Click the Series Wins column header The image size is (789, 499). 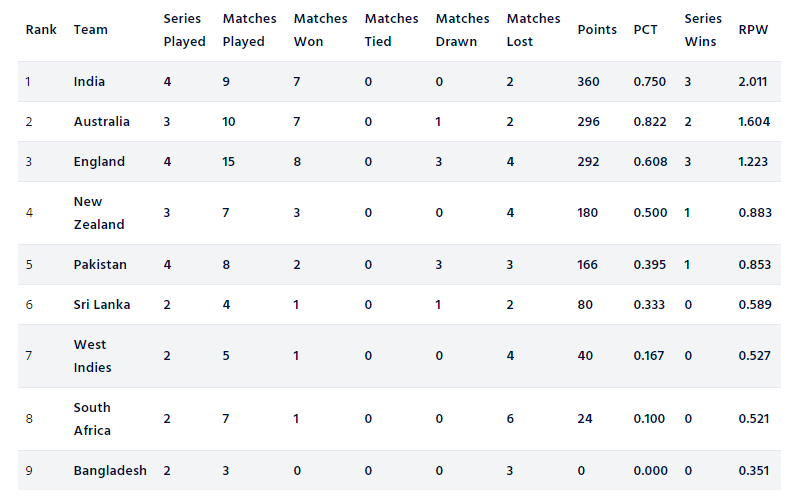click(x=703, y=30)
